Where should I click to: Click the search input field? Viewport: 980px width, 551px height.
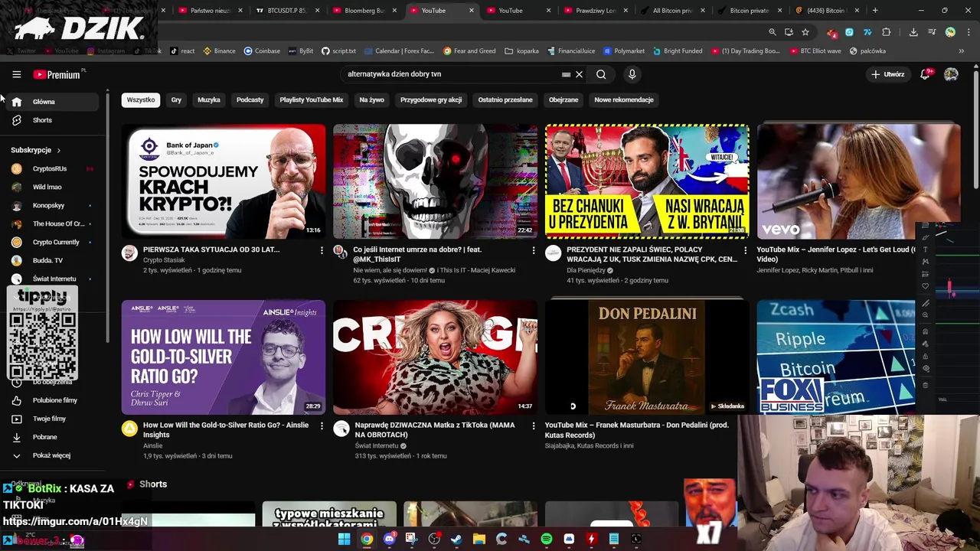[x=452, y=74]
